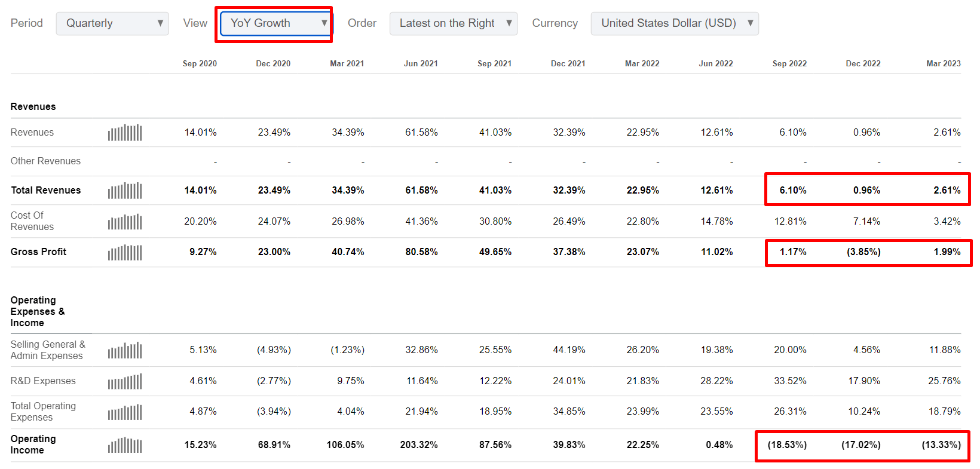Viewport: 980px width, 469px height.
Task: Click Operating Income 203.32% cell
Action: point(419,445)
